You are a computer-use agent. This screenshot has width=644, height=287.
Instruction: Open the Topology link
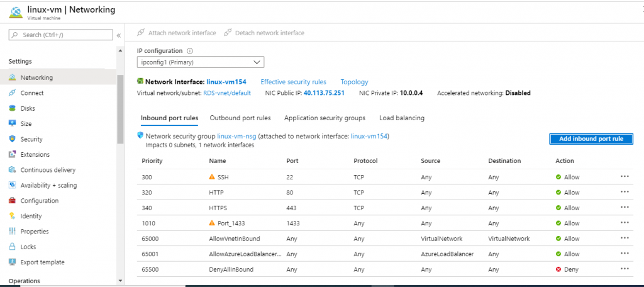click(x=354, y=82)
